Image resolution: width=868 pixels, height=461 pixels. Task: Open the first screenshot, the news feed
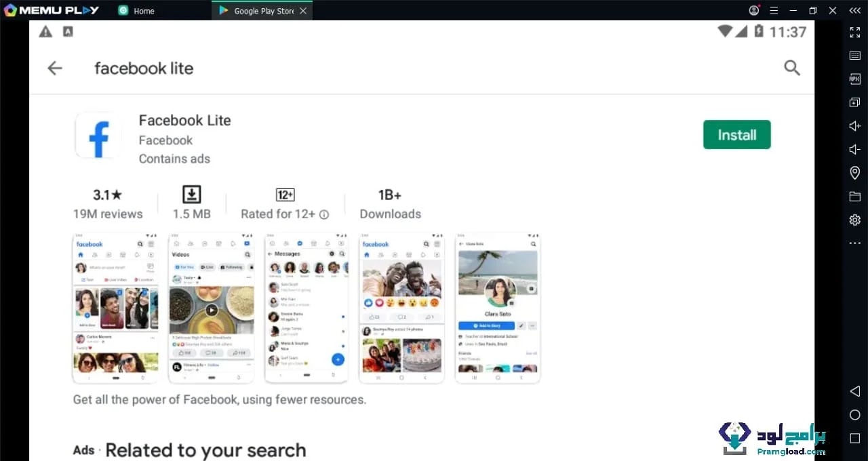click(x=115, y=308)
